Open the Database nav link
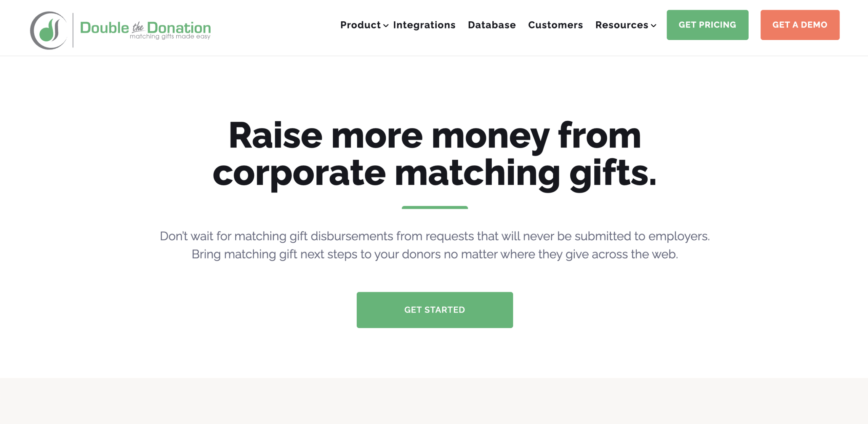The image size is (868, 424). 492,25
